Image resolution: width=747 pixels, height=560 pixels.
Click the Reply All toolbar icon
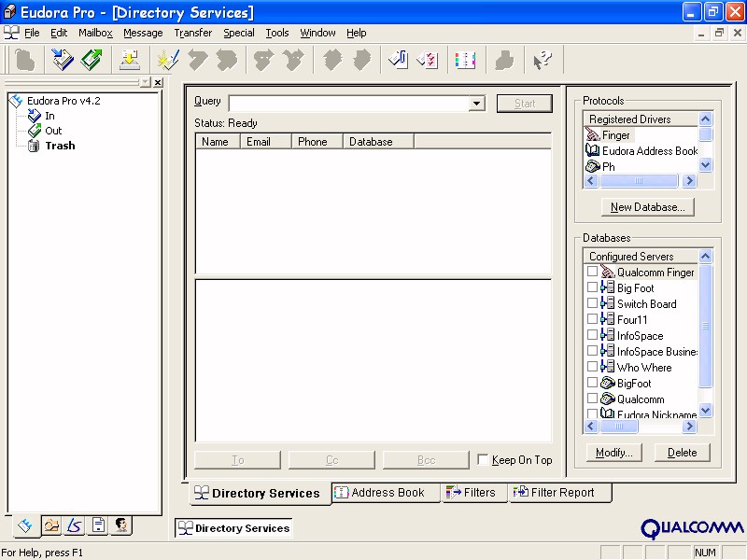227,60
